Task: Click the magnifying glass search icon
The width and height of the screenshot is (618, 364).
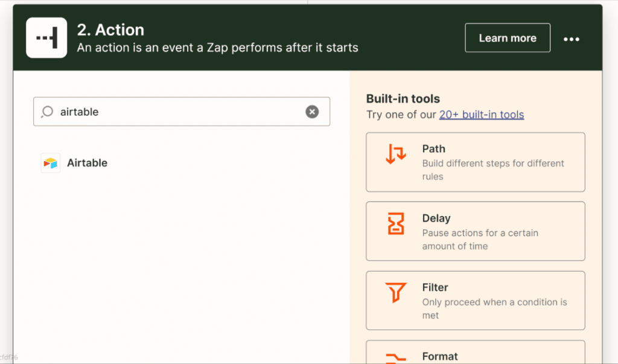Action: [x=47, y=112]
